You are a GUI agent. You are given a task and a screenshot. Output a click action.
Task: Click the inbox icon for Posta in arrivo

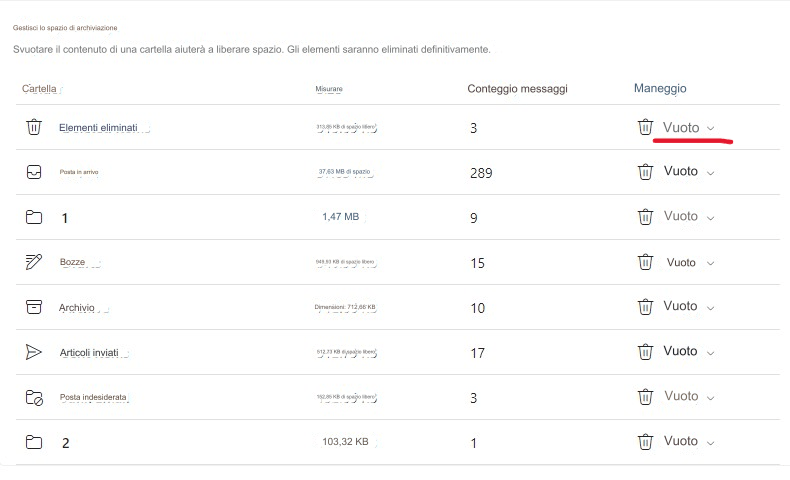pyautogui.click(x=34, y=172)
